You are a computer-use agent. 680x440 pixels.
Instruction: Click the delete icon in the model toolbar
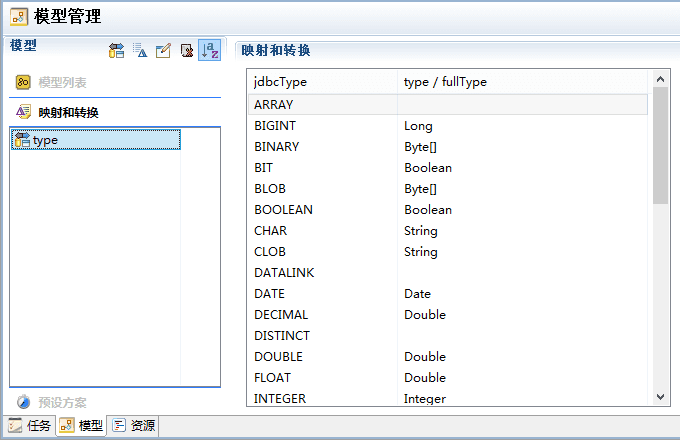click(x=186, y=51)
